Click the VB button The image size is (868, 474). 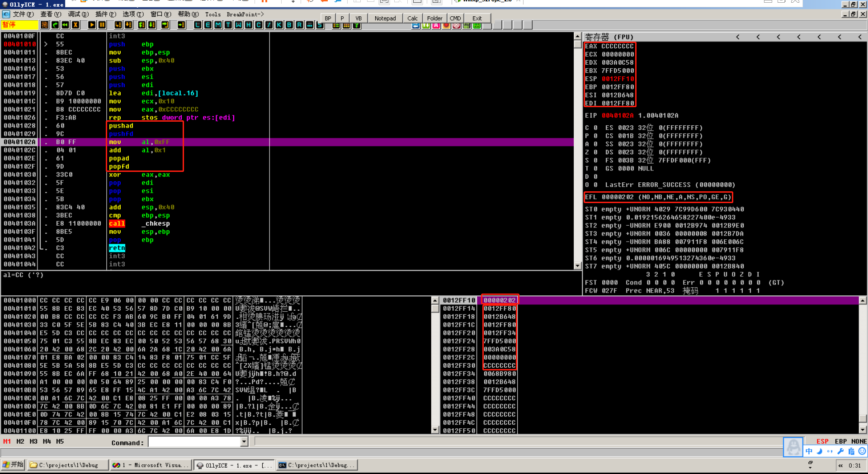coord(359,18)
